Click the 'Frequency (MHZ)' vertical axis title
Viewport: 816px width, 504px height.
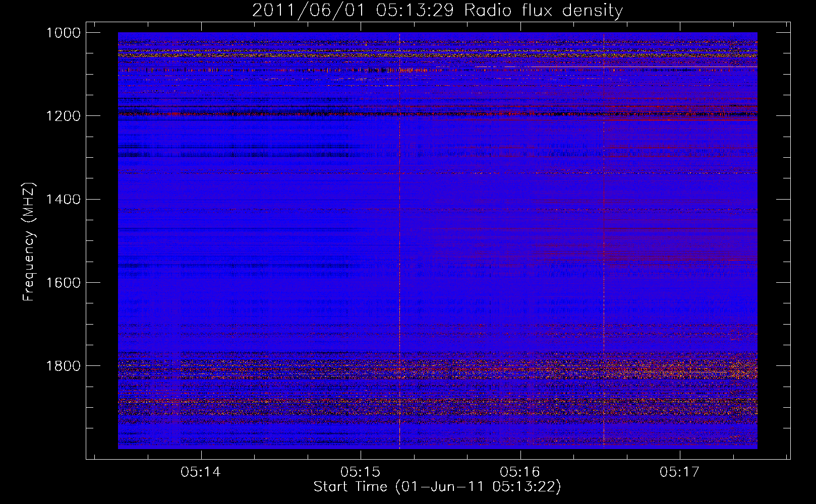click(x=29, y=242)
